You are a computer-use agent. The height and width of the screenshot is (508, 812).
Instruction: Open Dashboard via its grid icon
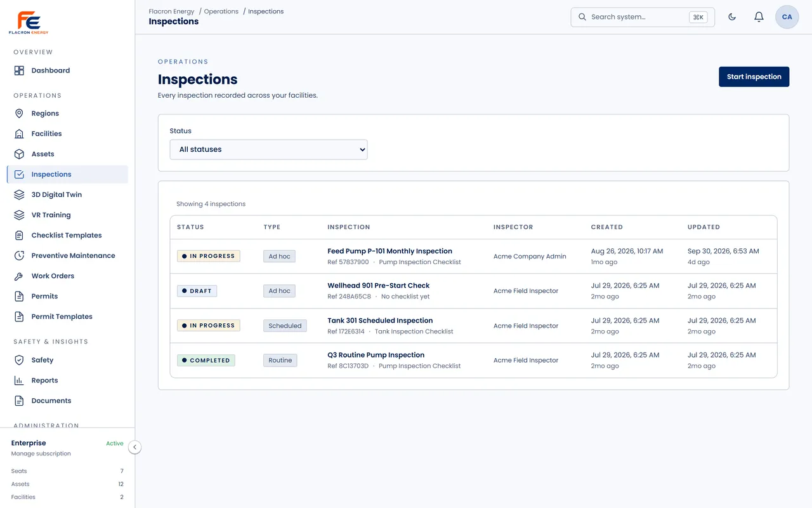19,70
